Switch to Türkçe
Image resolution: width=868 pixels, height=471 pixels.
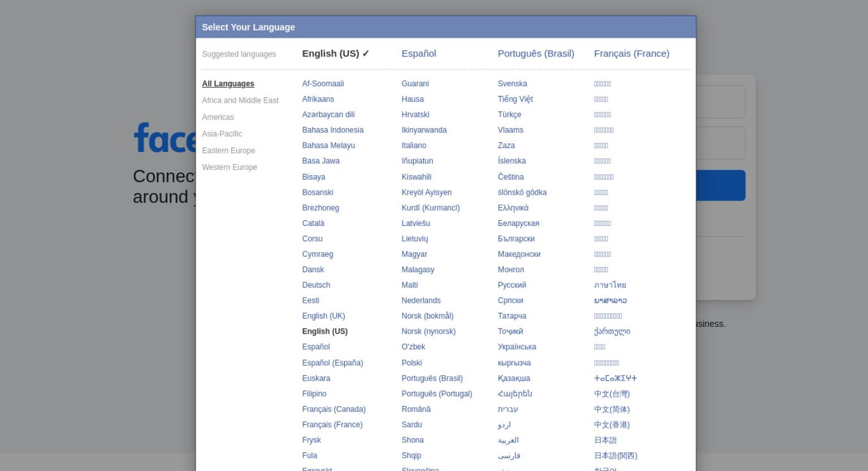510,115
